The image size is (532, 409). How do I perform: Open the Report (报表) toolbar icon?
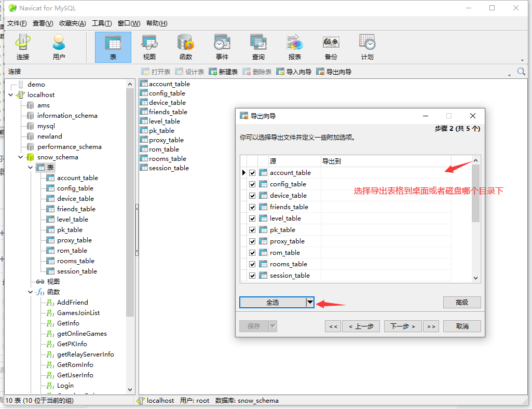(x=294, y=47)
